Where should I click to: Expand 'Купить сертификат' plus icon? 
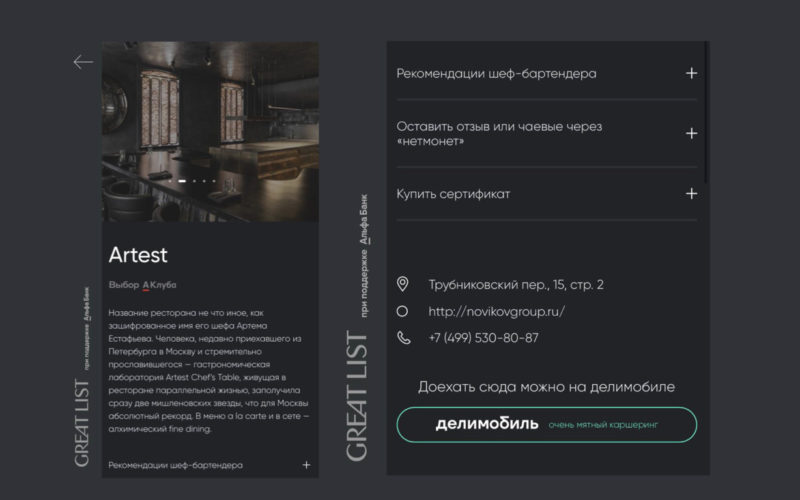[691, 193]
